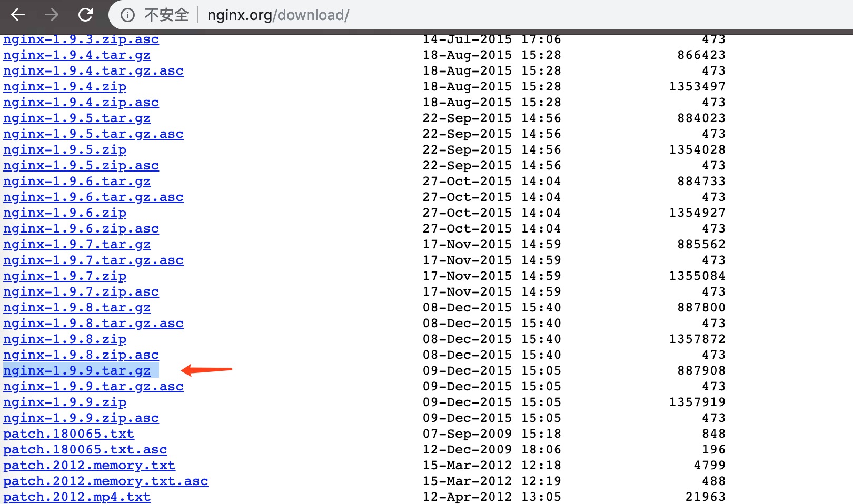Click the size value 884733
Viewport: 853px width, 504px height.
pos(701,182)
